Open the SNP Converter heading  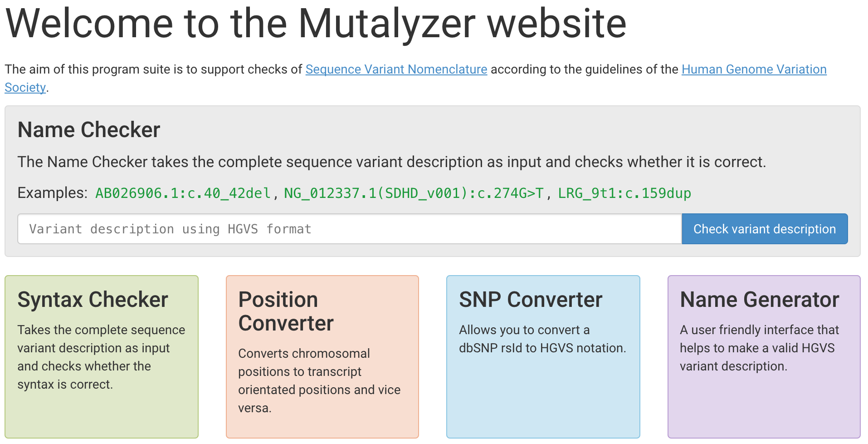point(531,300)
